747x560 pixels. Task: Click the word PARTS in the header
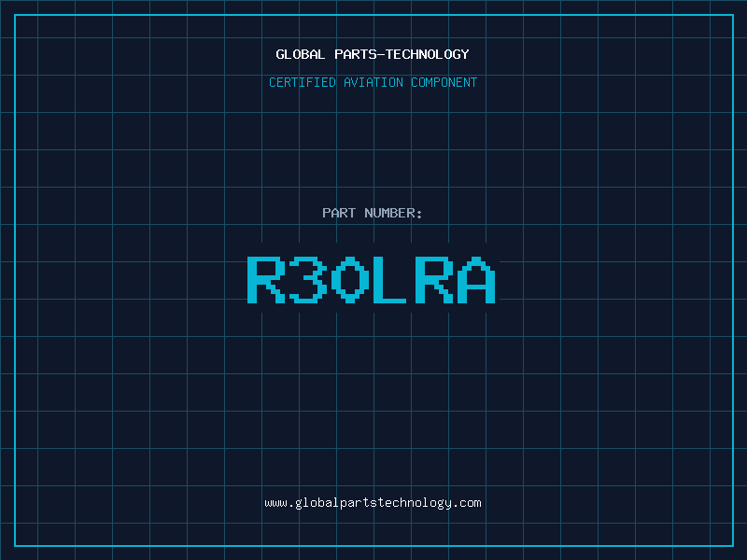click(x=354, y=54)
